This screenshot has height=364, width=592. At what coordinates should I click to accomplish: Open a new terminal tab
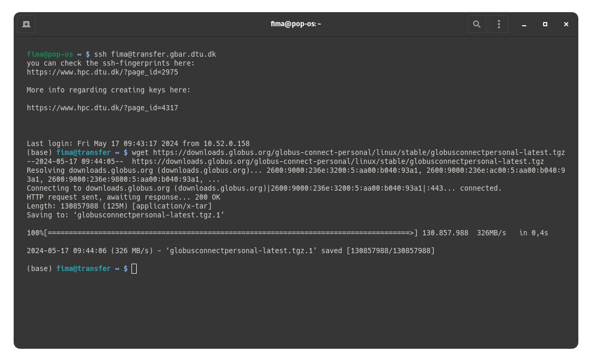[x=26, y=24]
